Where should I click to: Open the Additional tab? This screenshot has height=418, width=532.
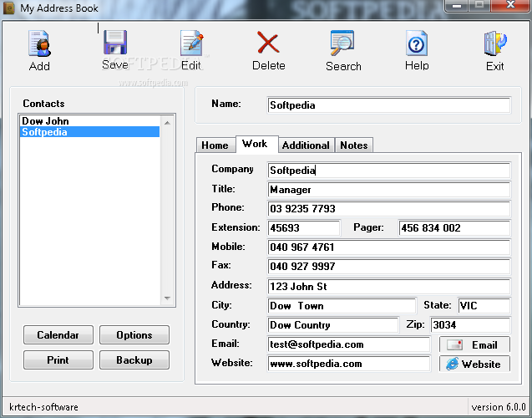[306, 145]
